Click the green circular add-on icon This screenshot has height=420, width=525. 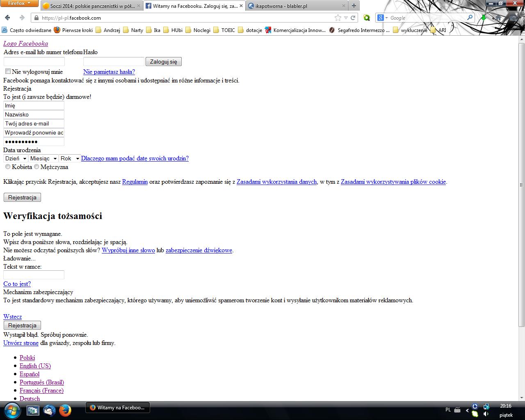[x=367, y=18]
